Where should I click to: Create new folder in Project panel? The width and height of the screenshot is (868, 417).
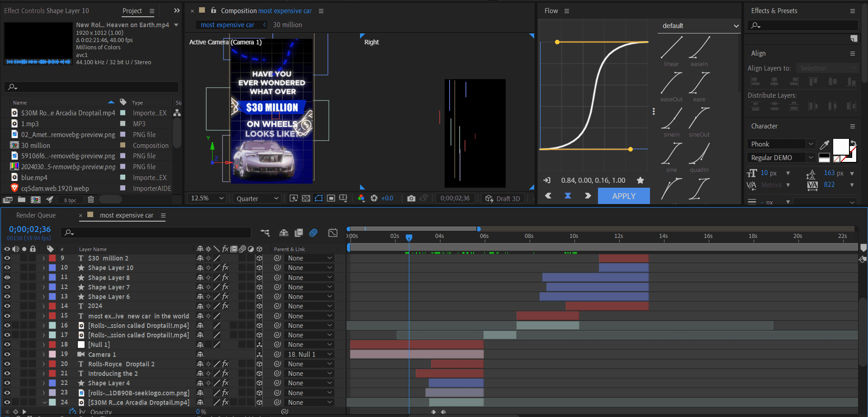tap(22, 199)
